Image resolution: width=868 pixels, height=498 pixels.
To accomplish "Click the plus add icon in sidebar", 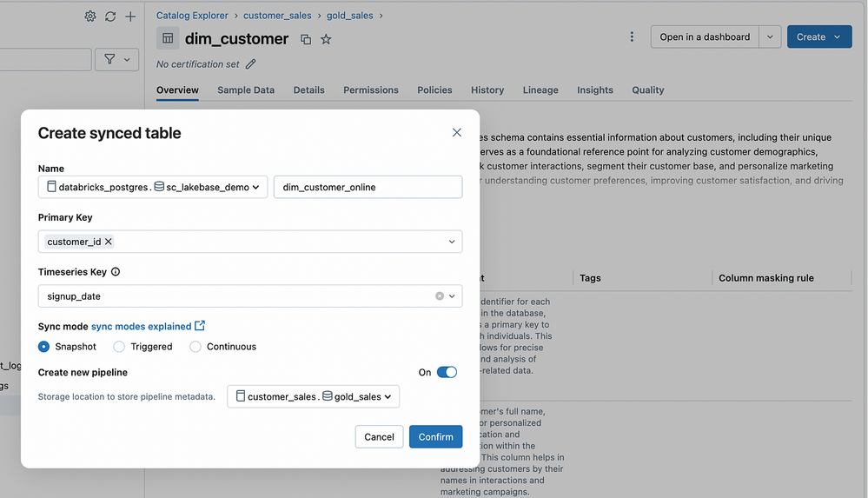I will tap(130, 17).
